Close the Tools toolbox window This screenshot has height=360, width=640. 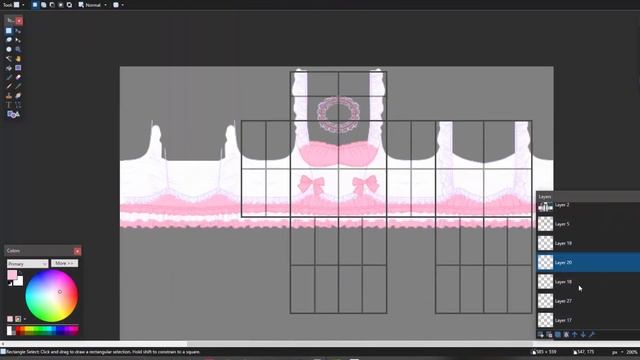pyautogui.click(x=19, y=20)
